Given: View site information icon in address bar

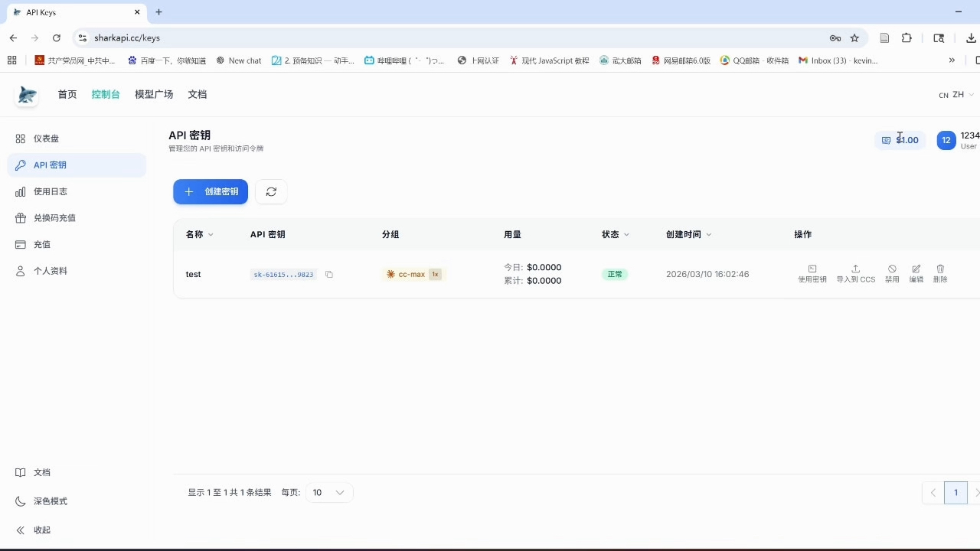Looking at the screenshot, I should (83, 37).
